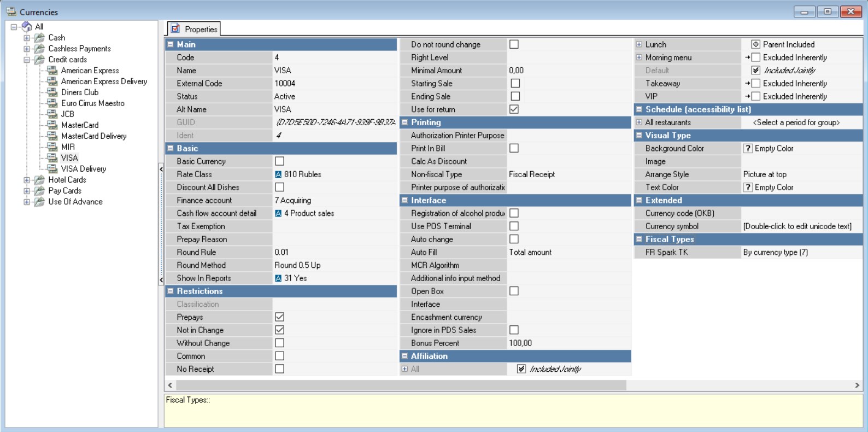
Task: Click the Select a period for group link
Action: pos(796,122)
